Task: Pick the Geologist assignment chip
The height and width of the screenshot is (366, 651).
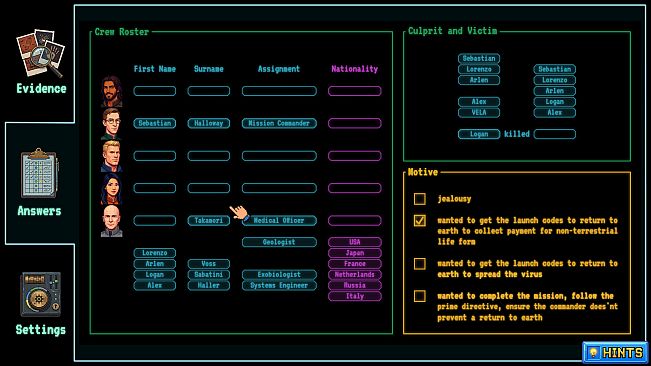Action: pyautogui.click(x=279, y=242)
